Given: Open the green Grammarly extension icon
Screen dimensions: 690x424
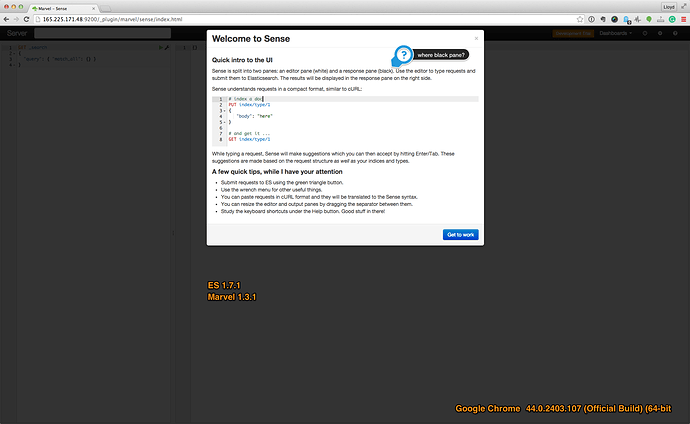Looking at the screenshot, I should (672, 19).
